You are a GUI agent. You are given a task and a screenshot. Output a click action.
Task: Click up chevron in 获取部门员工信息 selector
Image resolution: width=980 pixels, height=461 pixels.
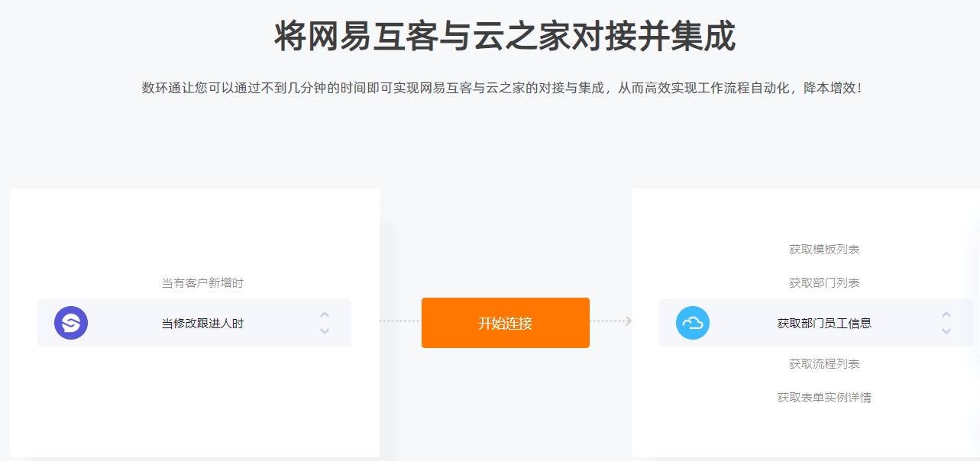[x=946, y=314]
